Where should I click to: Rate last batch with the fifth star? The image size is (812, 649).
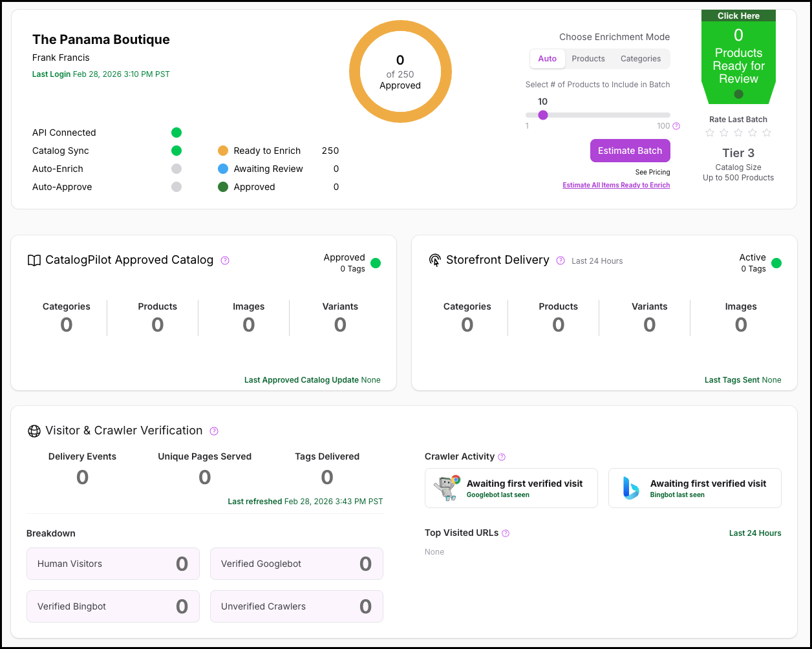767,133
